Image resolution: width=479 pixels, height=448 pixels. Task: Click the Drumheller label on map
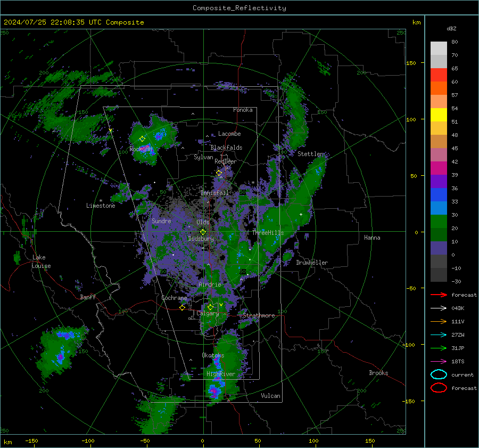312,263
